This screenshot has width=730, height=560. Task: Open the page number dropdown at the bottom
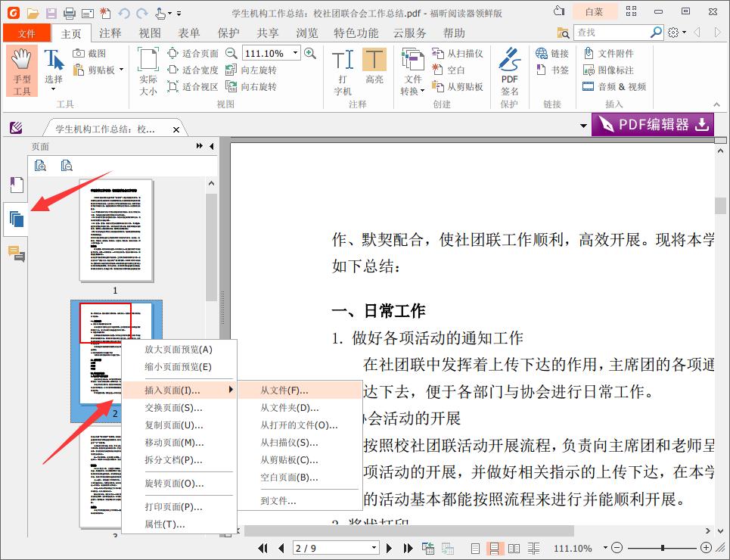374,547
